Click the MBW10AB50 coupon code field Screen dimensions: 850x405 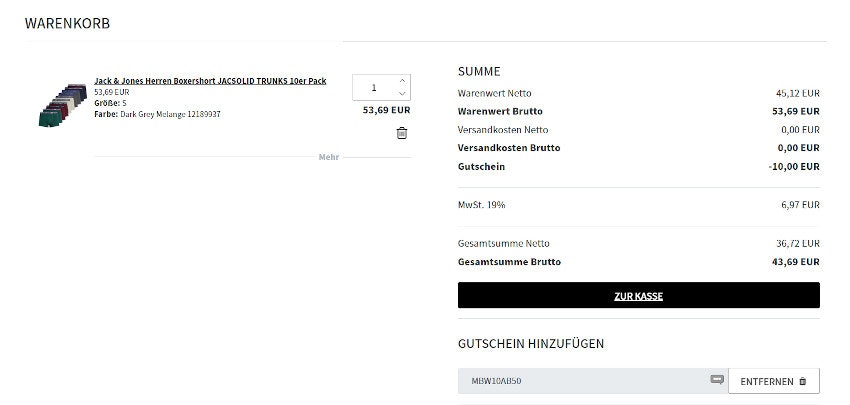coord(580,381)
